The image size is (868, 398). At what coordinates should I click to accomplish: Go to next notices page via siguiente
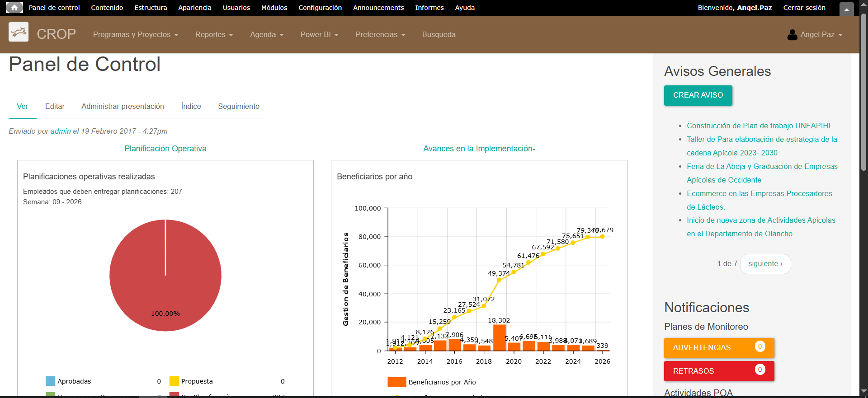coord(765,264)
